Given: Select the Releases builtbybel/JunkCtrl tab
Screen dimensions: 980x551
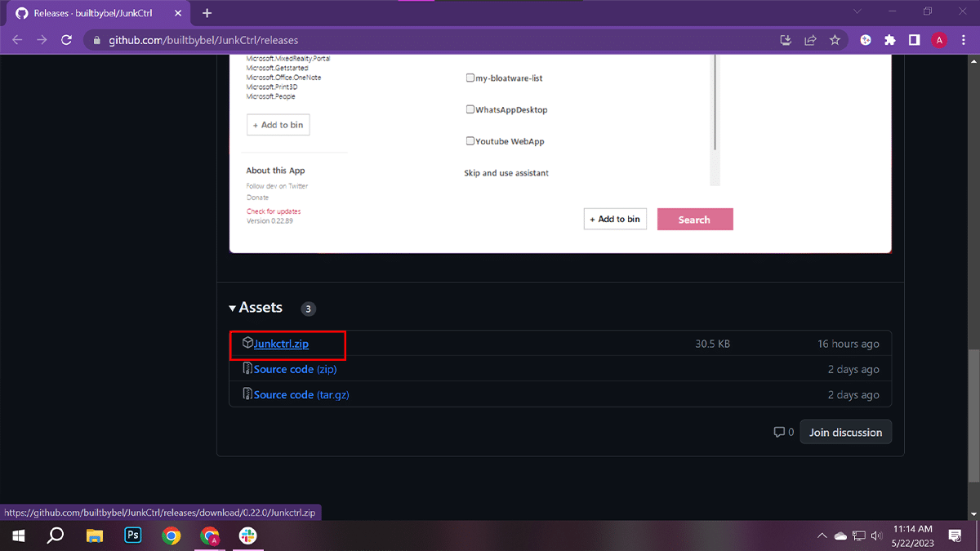Looking at the screenshot, I should (100, 13).
